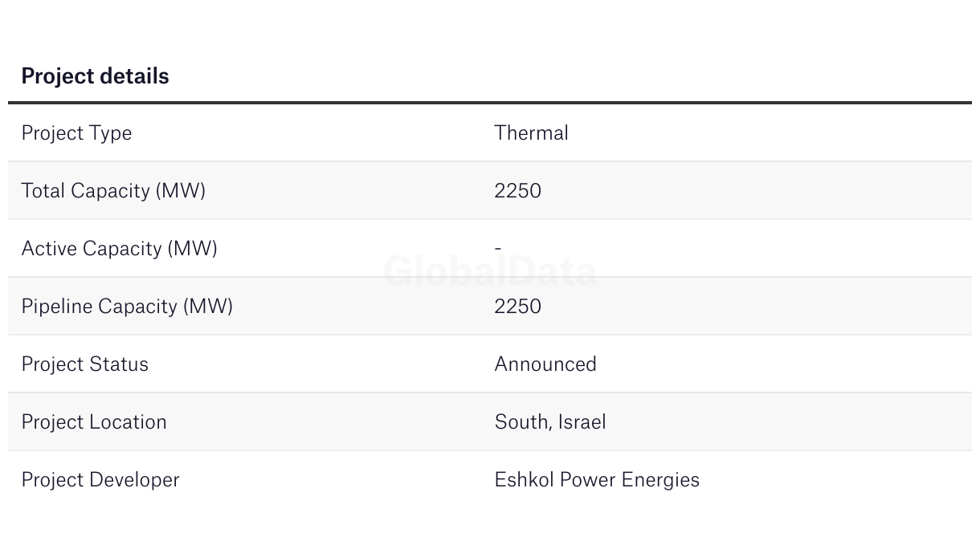Click the GlobalData watermark text

[490, 271]
